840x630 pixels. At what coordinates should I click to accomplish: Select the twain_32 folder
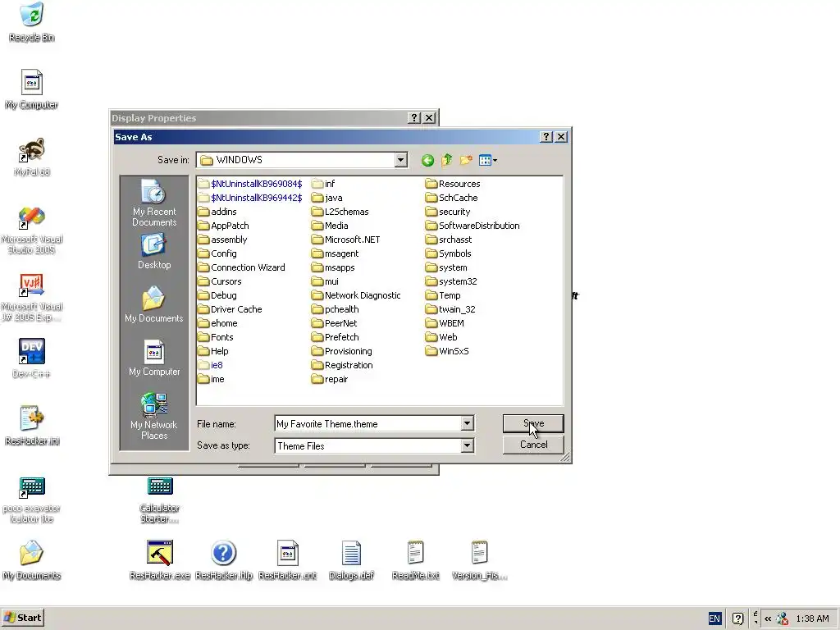(x=450, y=309)
